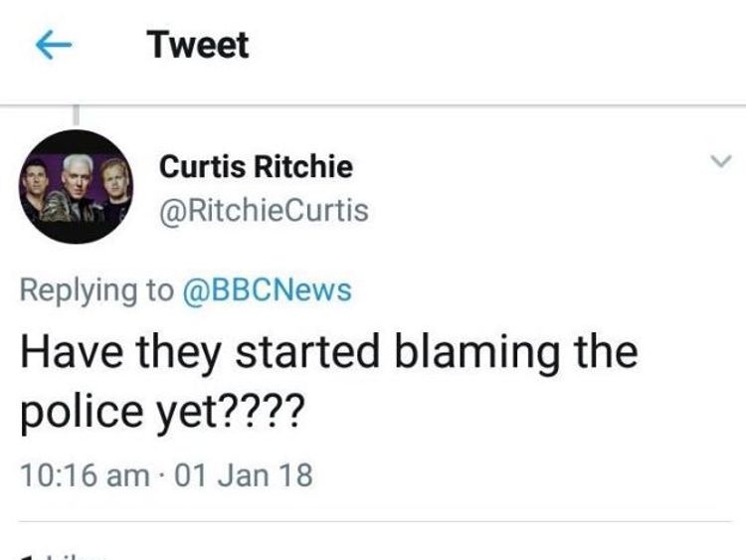Click the divider below the timestamp
746x560 pixels.
click(x=375, y=522)
